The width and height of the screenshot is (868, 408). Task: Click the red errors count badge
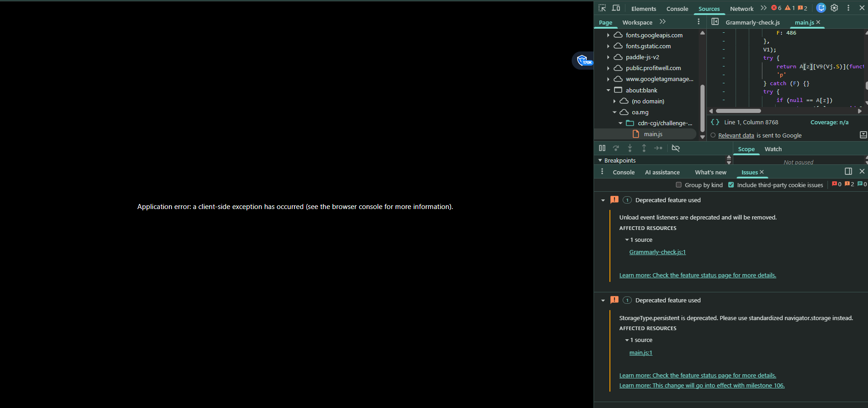click(776, 8)
